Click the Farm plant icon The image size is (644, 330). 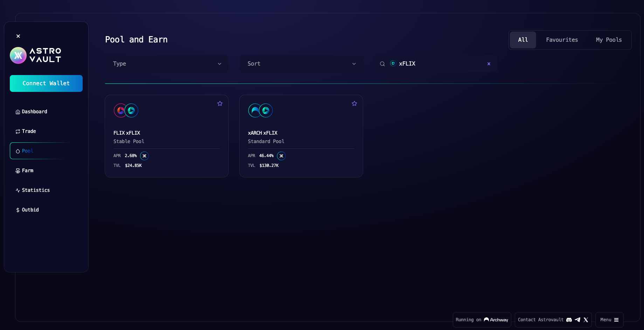click(18, 171)
